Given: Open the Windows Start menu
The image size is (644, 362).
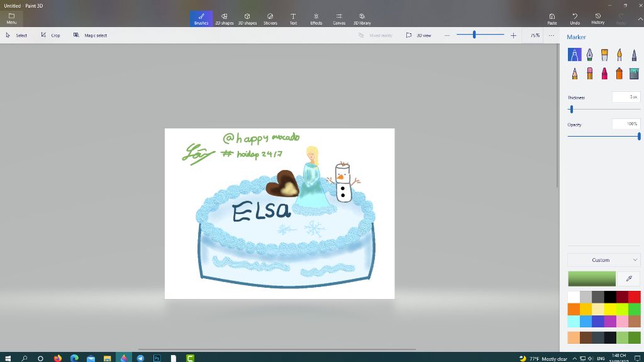Looking at the screenshot, I should point(8,358).
